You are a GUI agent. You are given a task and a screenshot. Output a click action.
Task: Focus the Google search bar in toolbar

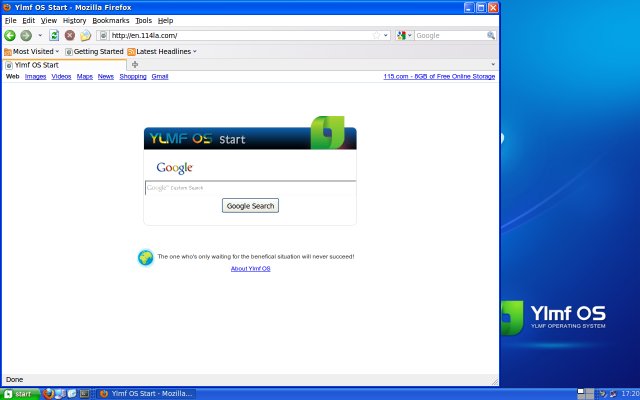tap(451, 36)
